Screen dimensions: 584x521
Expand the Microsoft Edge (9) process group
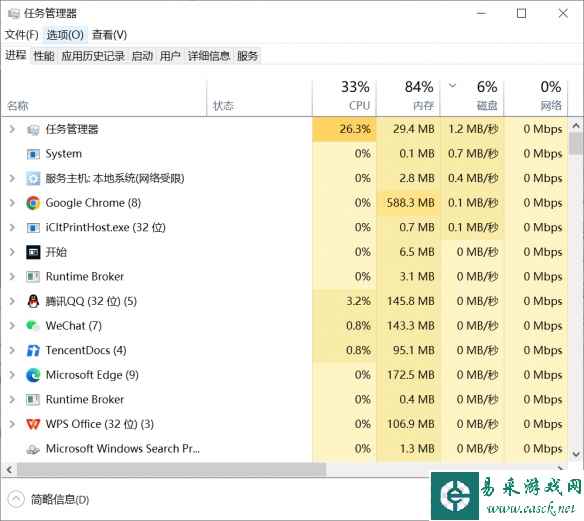tap(12, 375)
